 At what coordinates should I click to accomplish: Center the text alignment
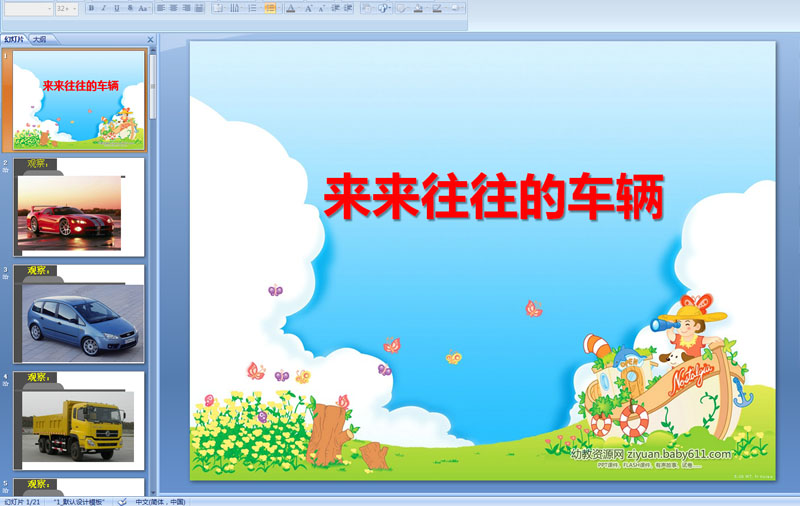point(173,8)
